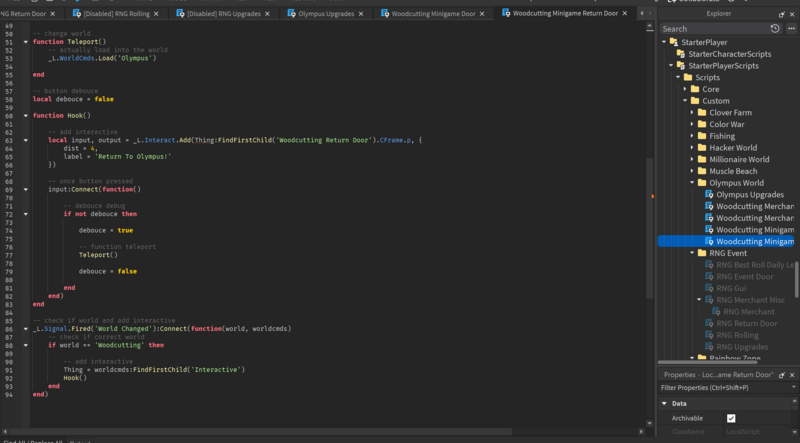Click the RNG Gui script icon
800x443 pixels.
coord(708,288)
